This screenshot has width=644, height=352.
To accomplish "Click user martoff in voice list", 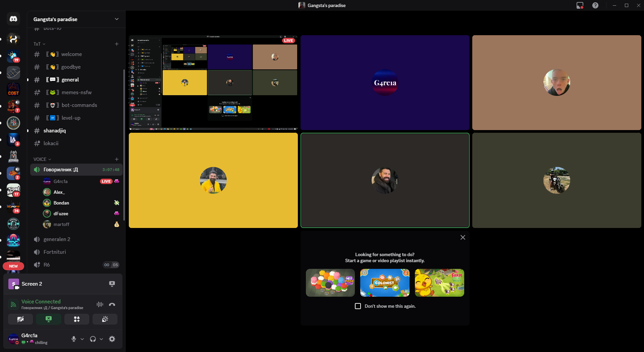I will click(x=81, y=224).
